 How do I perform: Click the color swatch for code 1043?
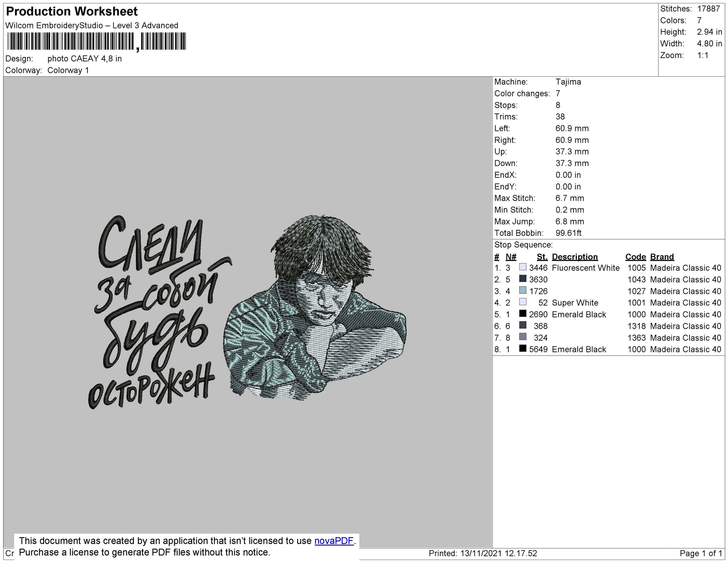pos(523,279)
